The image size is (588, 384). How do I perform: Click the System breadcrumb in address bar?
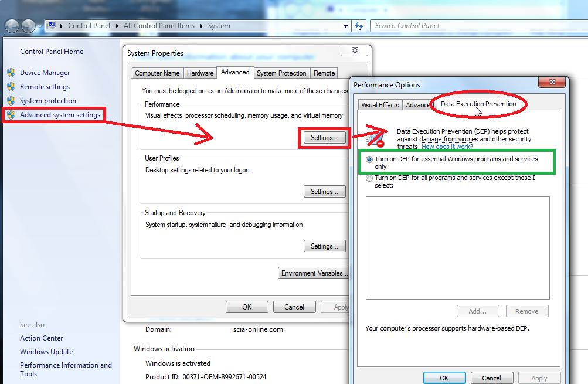[219, 26]
